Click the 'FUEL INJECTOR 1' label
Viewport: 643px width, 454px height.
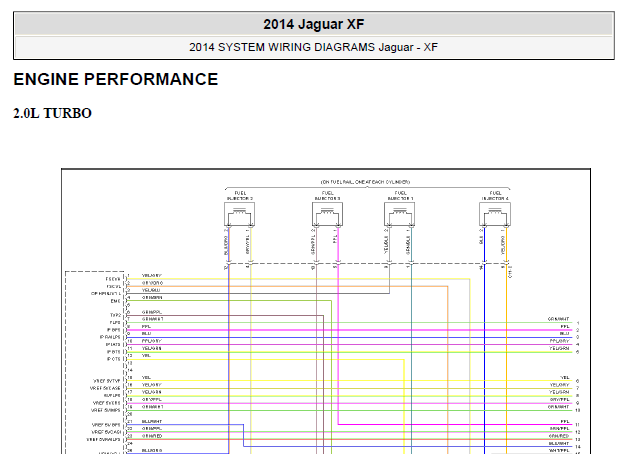pyautogui.click(x=400, y=196)
